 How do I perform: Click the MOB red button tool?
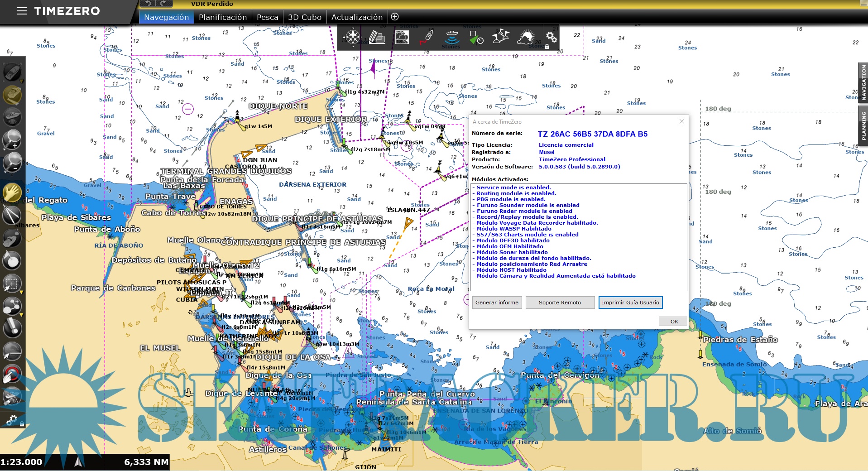12,375
